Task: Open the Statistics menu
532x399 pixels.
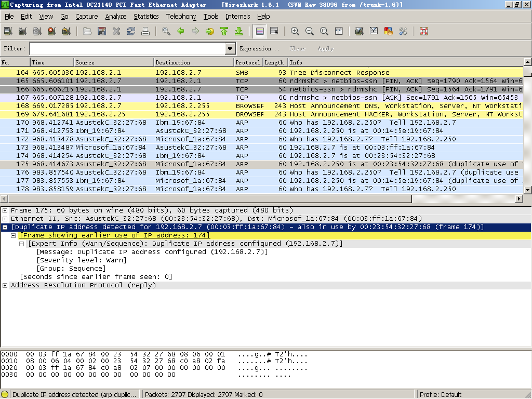Action: (146, 16)
